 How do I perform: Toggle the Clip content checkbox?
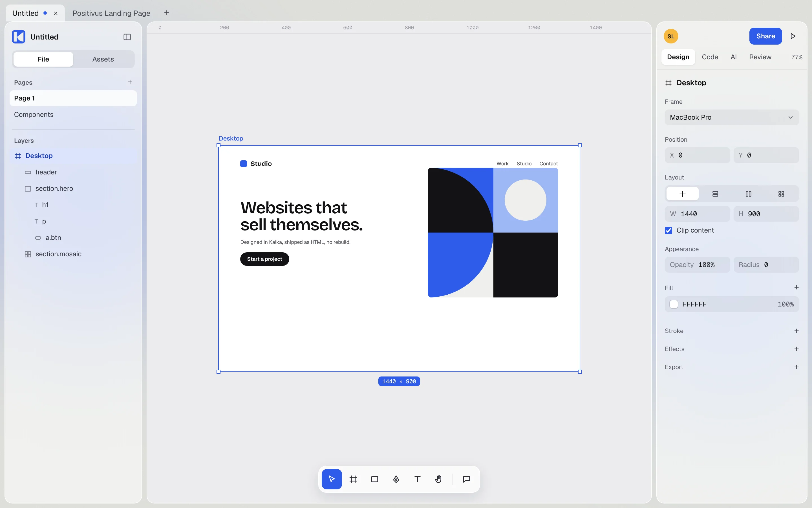tap(668, 230)
